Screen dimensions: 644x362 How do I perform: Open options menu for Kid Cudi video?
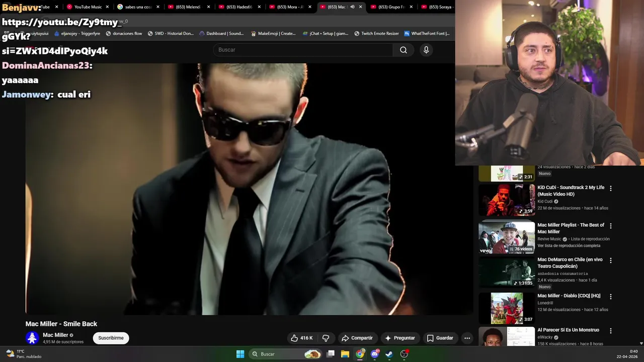[x=611, y=189]
